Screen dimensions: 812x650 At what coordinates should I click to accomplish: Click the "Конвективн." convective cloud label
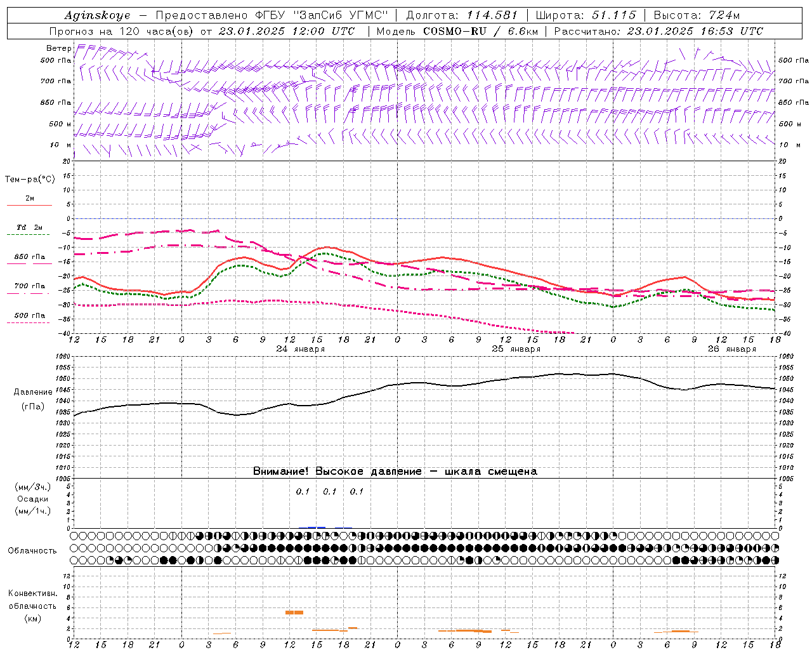pos(33,594)
